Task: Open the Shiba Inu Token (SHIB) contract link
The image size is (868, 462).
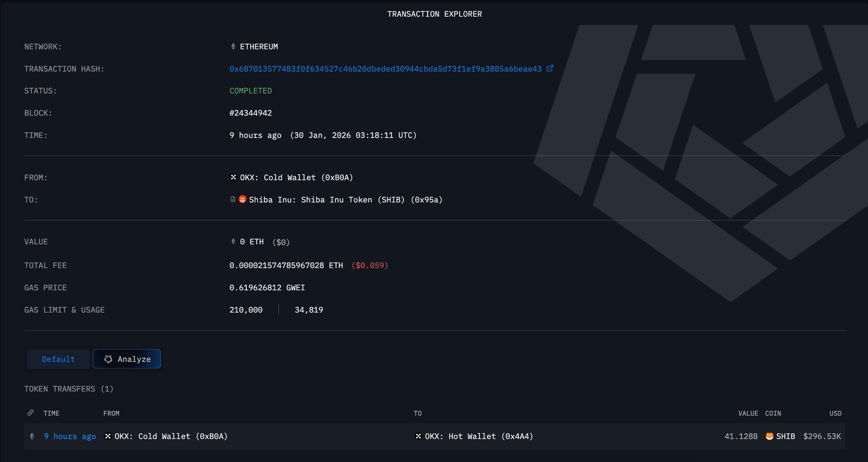Action: (345, 200)
